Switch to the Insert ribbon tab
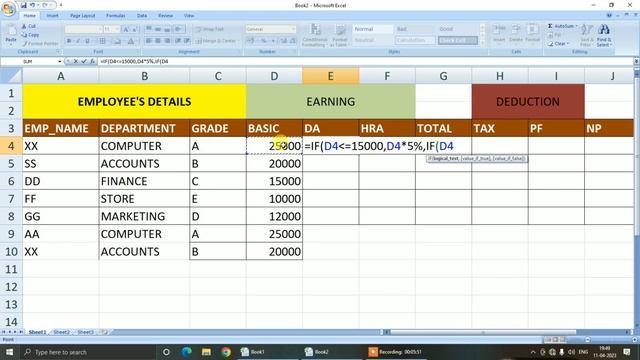Screen dimensions: 640x360 point(52,16)
